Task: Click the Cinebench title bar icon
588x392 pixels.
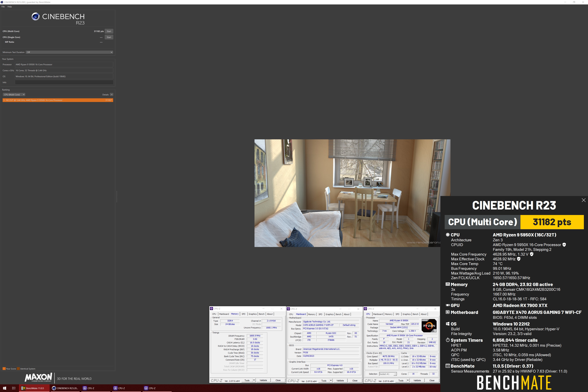Action: pyautogui.click(x=2, y=2)
